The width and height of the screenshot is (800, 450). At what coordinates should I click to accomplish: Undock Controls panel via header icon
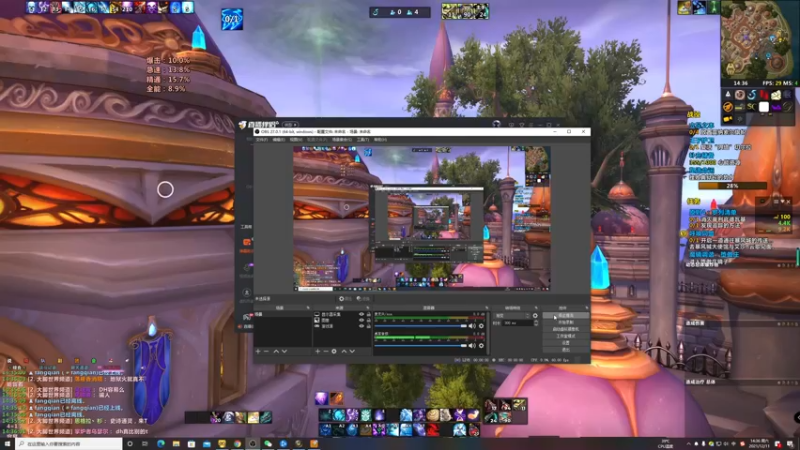[x=587, y=308]
